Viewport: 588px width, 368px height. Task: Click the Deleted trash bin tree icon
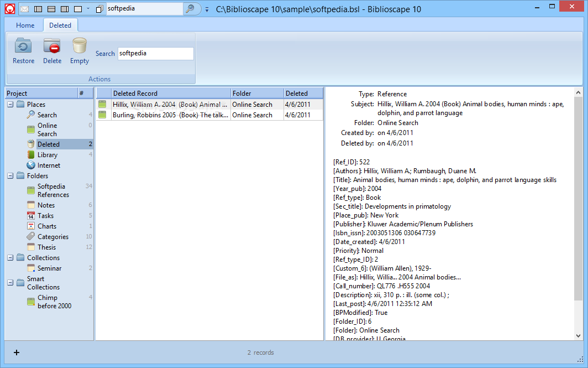(31, 144)
